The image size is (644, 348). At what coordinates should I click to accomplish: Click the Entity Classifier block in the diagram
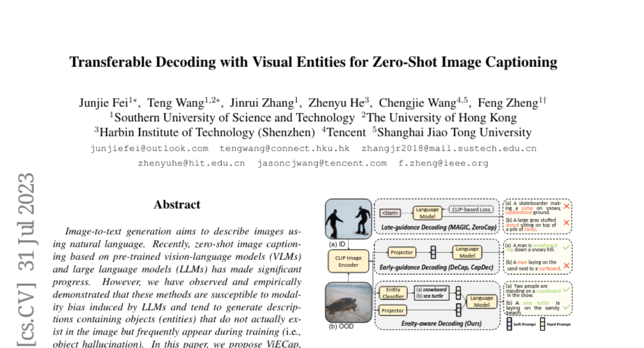pos(393,293)
